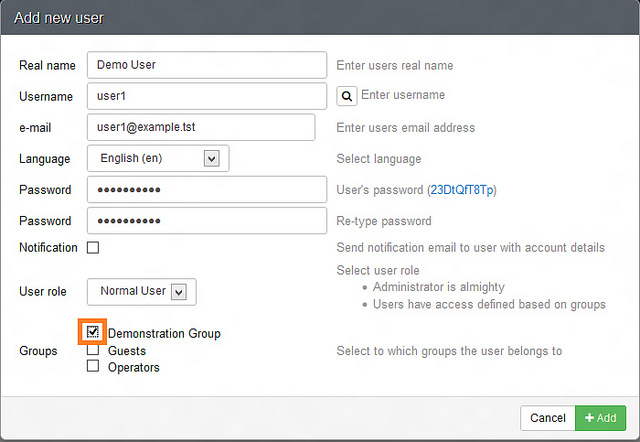Click the Re-type password field

coord(207,220)
